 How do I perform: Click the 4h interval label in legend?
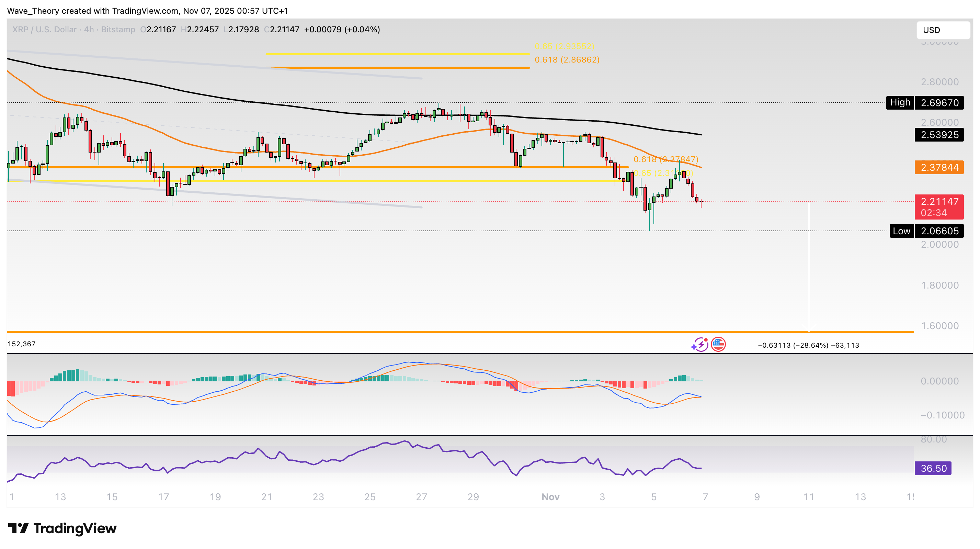(89, 29)
